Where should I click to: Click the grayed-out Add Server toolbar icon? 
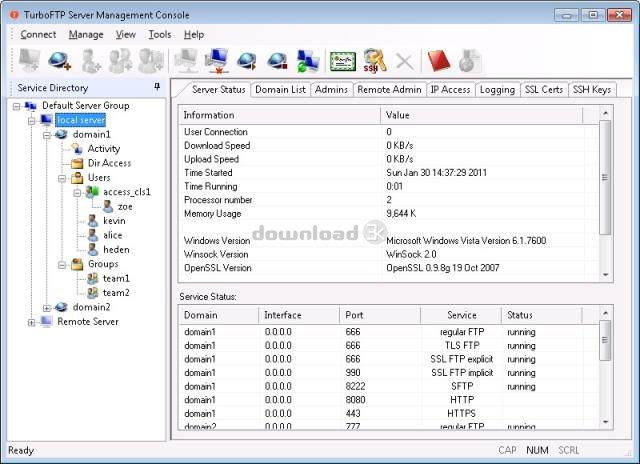coord(29,60)
